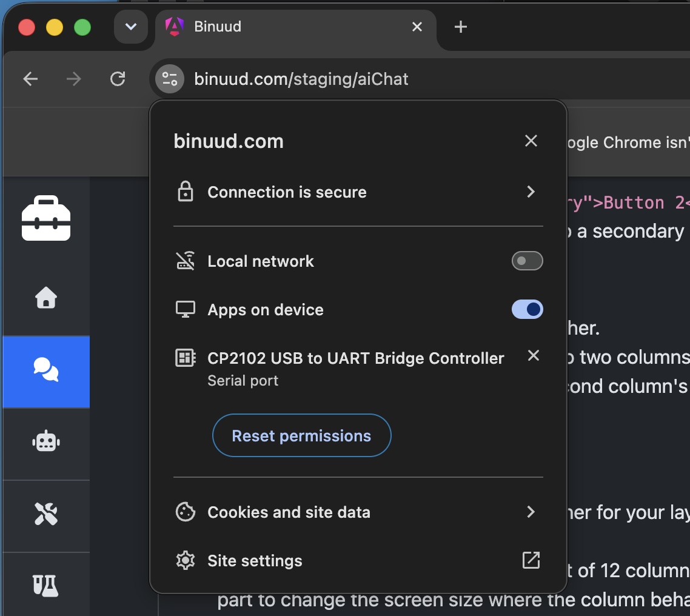The width and height of the screenshot is (690, 616).
Task: Close the binuud.com site info popup
Action: point(531,141)
